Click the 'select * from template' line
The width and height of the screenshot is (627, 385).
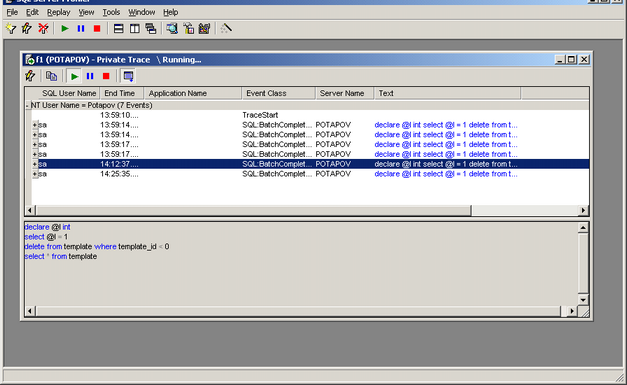click(60, 256)
